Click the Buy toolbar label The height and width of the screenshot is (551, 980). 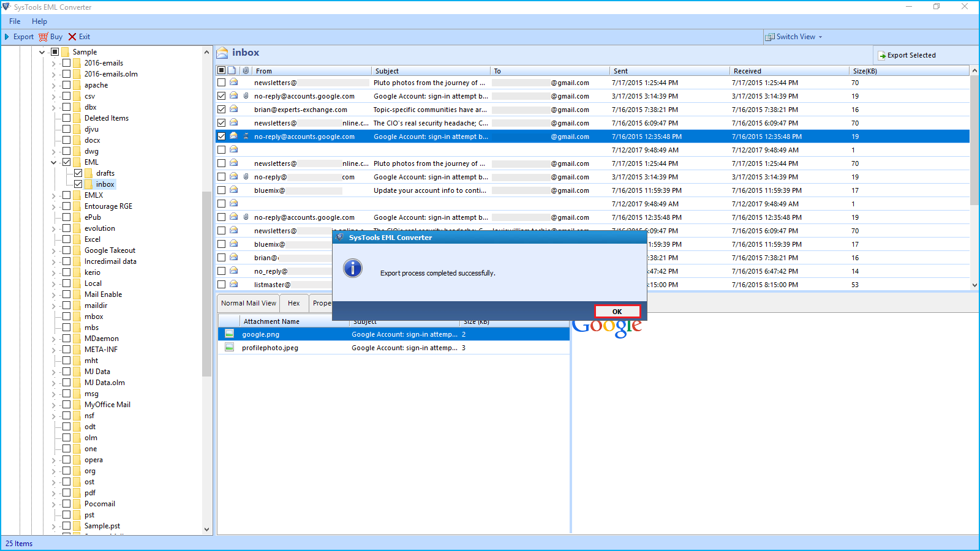click(56, 37)
